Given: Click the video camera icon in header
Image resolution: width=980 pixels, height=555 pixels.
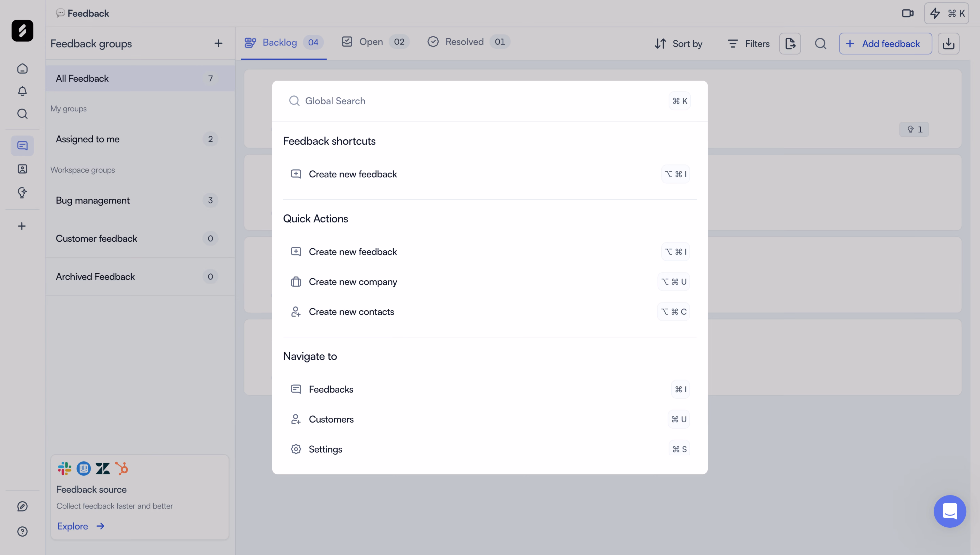Looking at the screenshot, I should tap(908, 13).
